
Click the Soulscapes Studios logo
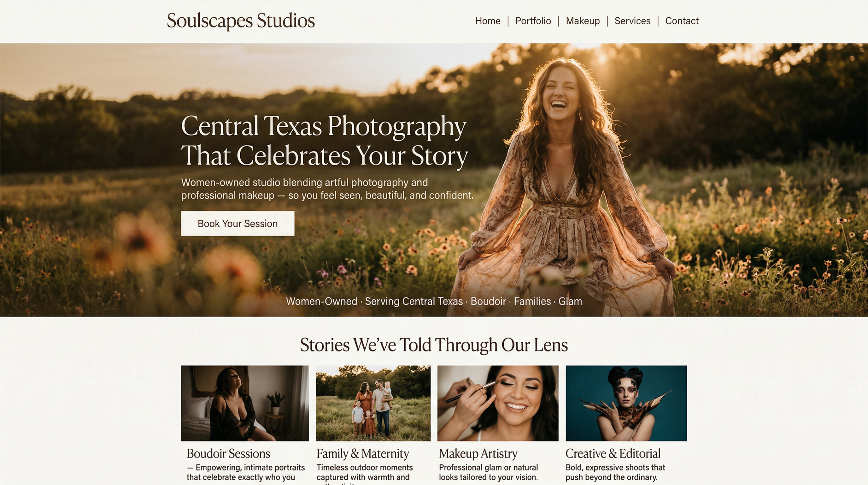(x=240, y=21)
